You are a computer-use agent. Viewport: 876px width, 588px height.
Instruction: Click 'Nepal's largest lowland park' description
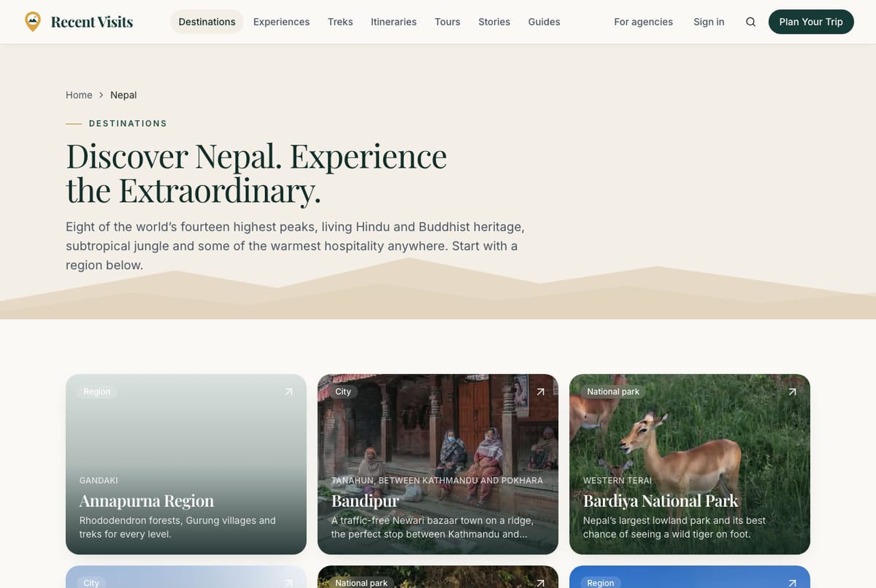pos(675,527)
